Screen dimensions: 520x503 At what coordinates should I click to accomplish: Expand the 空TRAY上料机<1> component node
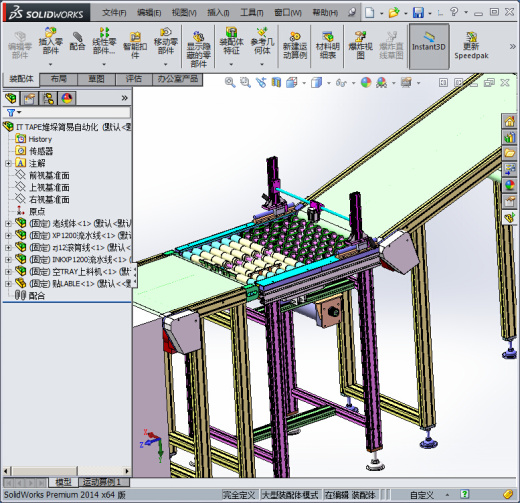[x=8, y=272]
